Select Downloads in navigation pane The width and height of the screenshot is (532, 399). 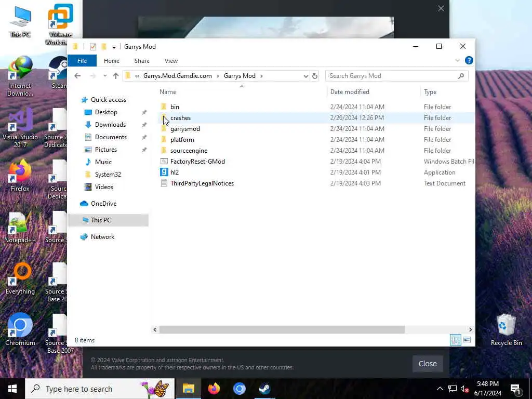pyautogui.click(x=110, y=125)
